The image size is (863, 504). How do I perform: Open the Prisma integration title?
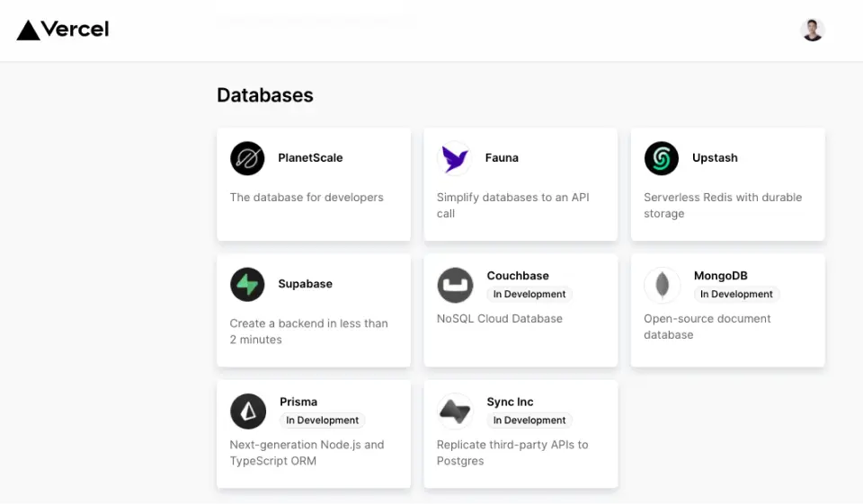[x=298, y=402]
